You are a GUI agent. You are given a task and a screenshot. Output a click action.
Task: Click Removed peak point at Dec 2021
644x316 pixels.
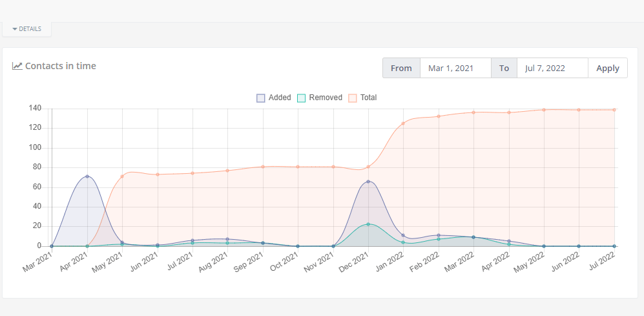pyautogui.click(x=368, y=224)
